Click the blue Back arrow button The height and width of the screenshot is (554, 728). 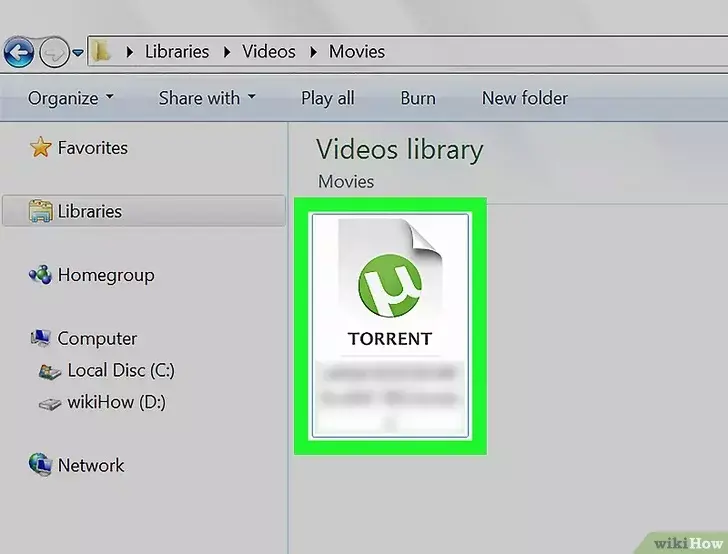19,52
